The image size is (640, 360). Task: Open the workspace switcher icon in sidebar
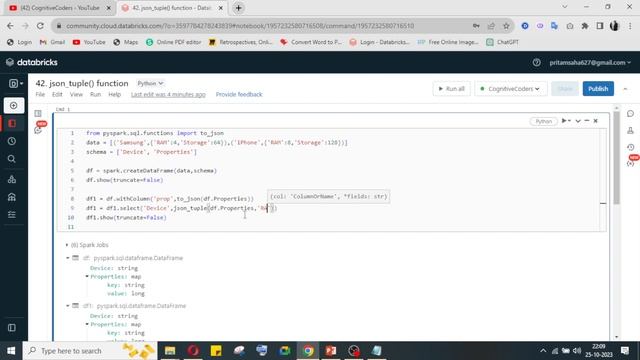pos(15,84)
